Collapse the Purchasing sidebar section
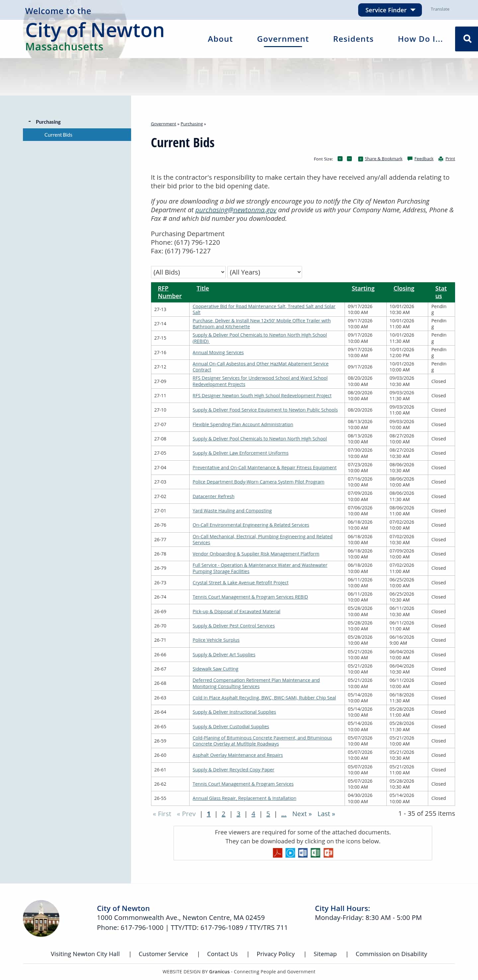The width and height of the screenshot is (478, 980). [30, 121]
